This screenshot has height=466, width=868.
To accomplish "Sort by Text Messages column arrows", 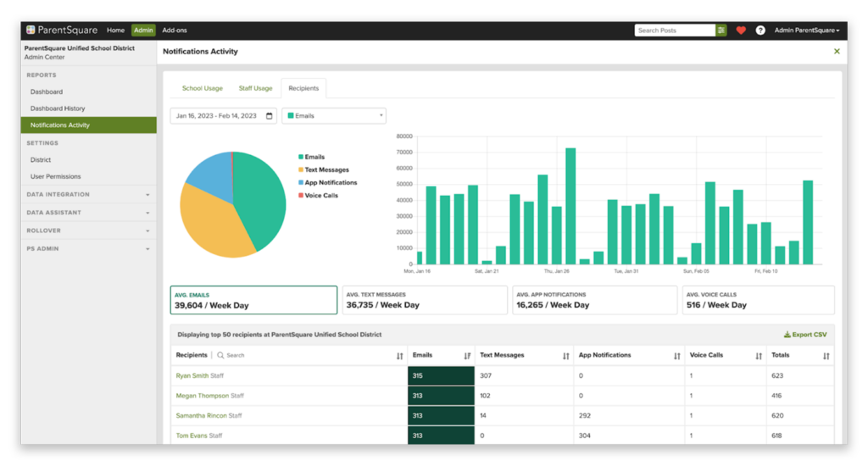I will pyautogui.click(x=565, y=356).
